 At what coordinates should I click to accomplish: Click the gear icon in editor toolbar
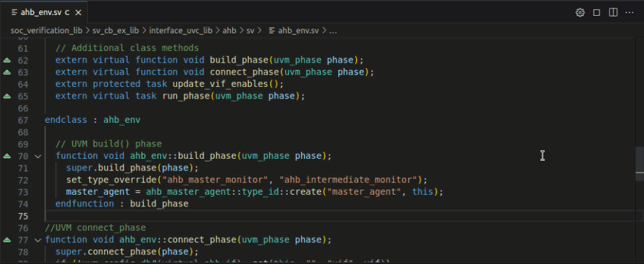[x=579, y=12]
